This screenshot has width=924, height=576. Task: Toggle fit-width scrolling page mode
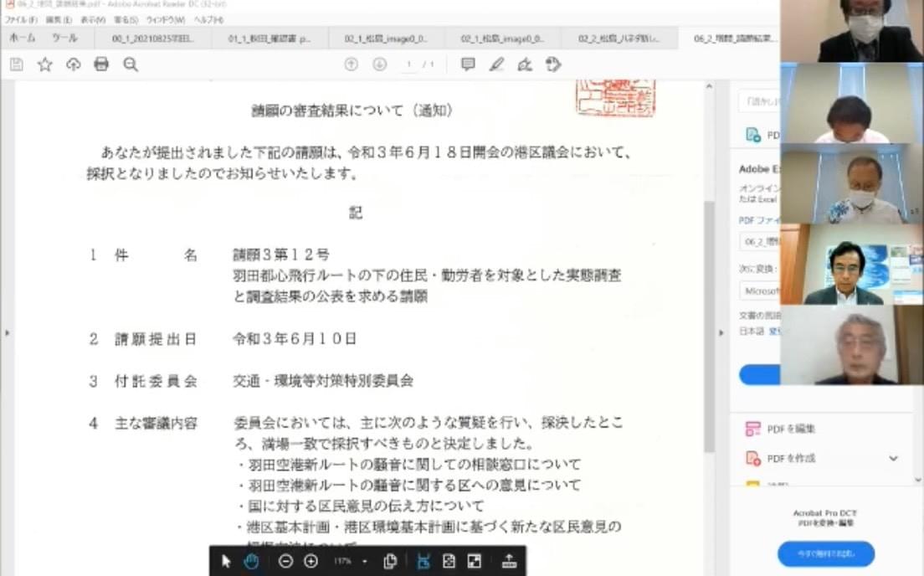(423, 561)
